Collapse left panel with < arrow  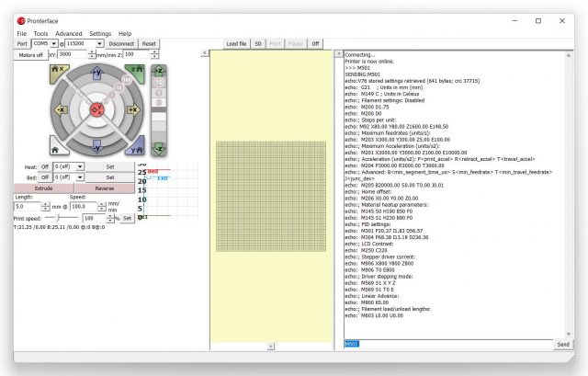(204, 53)
